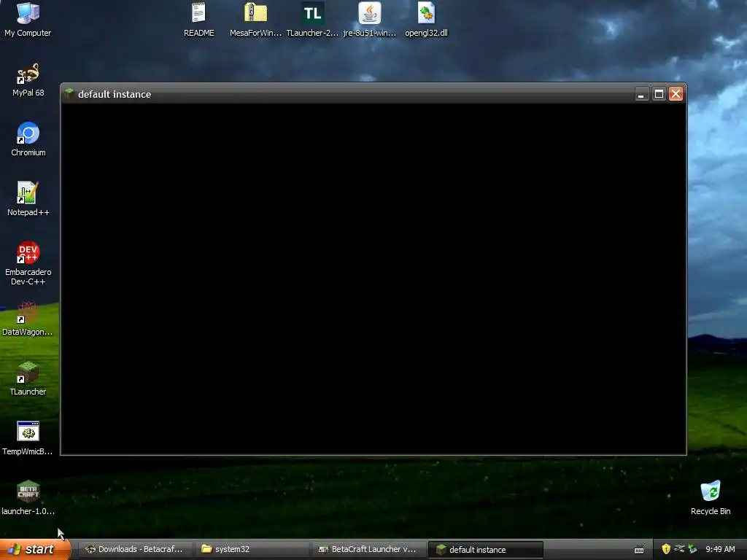Click the 9:49 AM system clock
747x560 pixels.
[720, 549]
